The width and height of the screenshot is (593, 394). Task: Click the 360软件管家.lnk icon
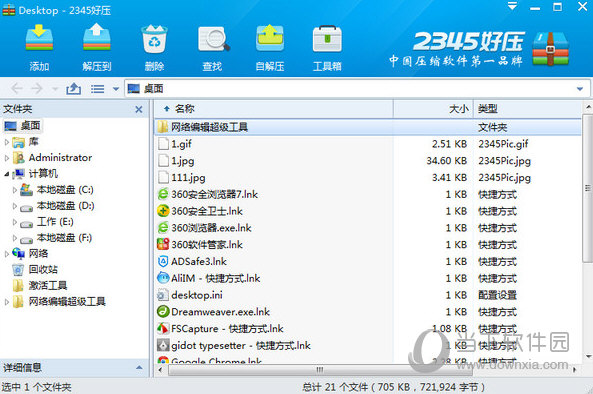tap(163, 245)
